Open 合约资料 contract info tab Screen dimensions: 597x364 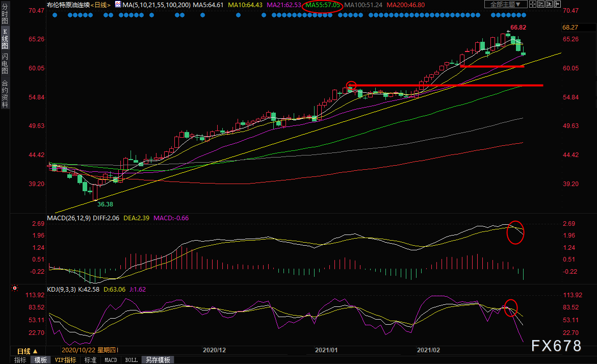click(5, 94)
